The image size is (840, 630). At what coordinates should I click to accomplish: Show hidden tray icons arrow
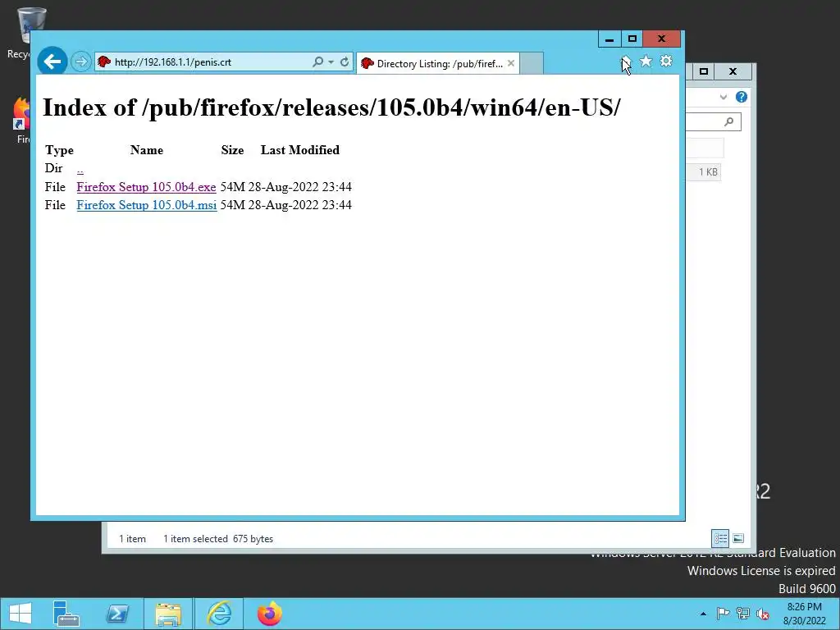[703, 614]
